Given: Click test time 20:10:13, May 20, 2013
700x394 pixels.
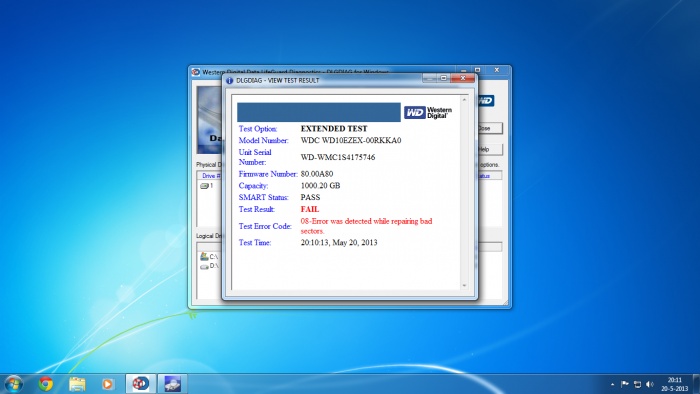Looking at the screenshot, I should (339, 243).
